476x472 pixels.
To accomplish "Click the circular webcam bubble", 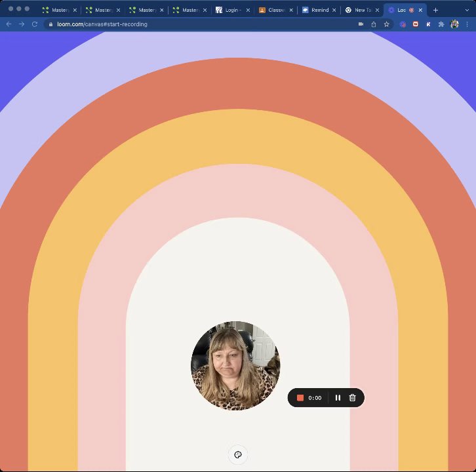I will [x=235, y=366].
